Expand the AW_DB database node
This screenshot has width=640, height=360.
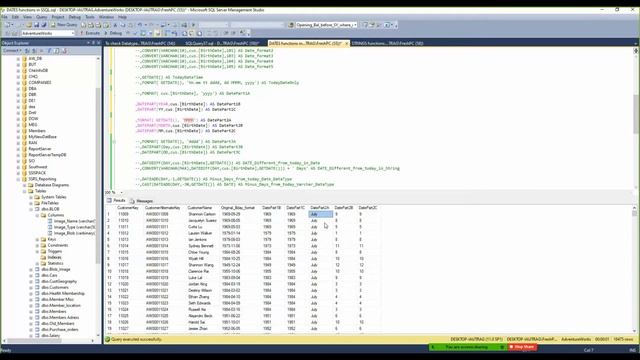tap(18, 58)
